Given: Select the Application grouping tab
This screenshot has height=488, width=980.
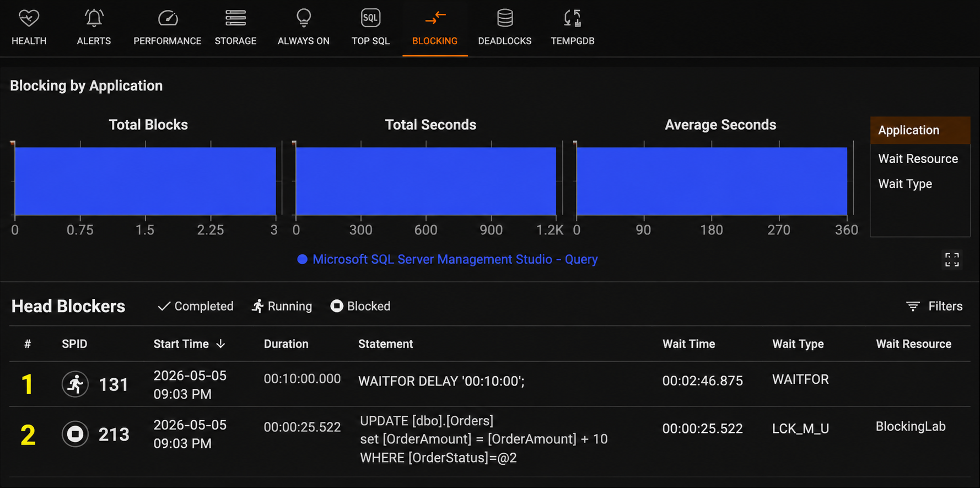Looking at the screenshot, I should click(x=920, y=130).
